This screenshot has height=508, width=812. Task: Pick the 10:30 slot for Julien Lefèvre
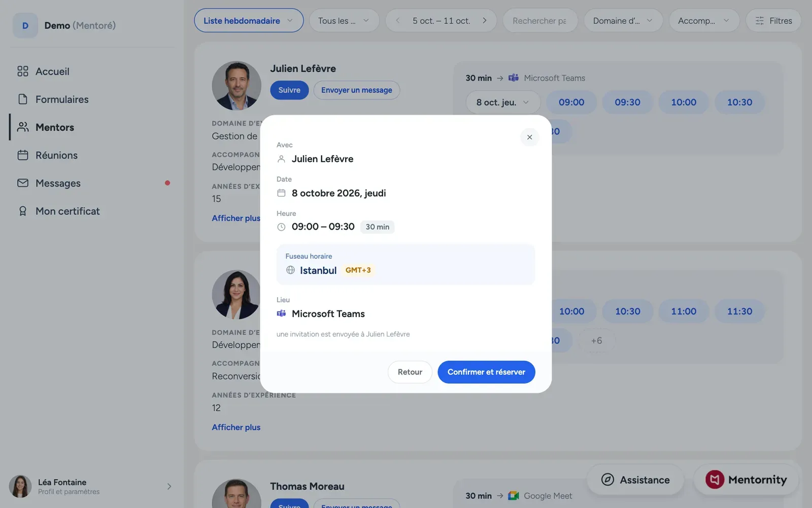(739, 103)
